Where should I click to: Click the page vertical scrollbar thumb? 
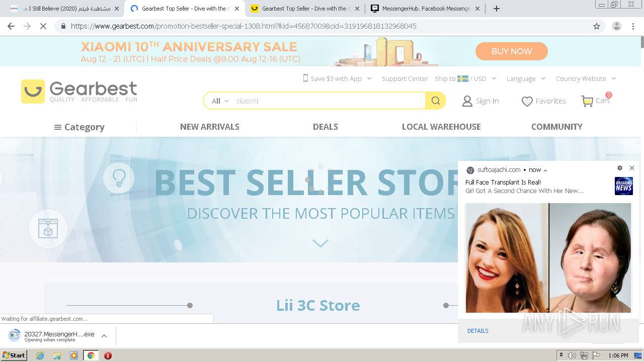pyautogui.click(x=641, y=42)
